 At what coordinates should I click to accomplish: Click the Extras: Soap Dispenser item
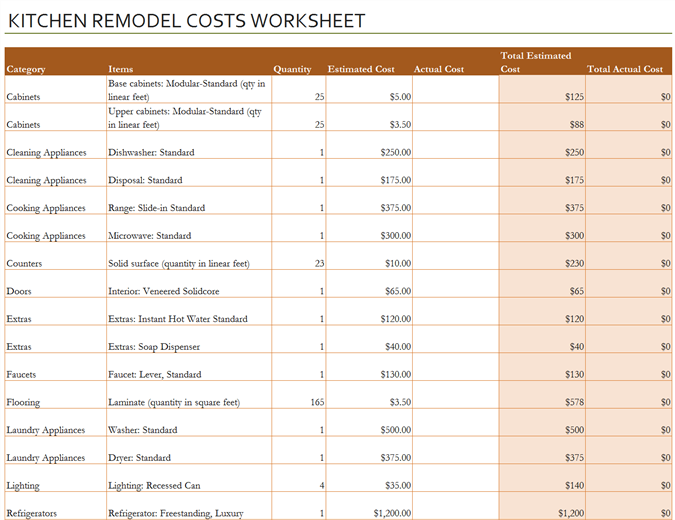coord(154,347)
